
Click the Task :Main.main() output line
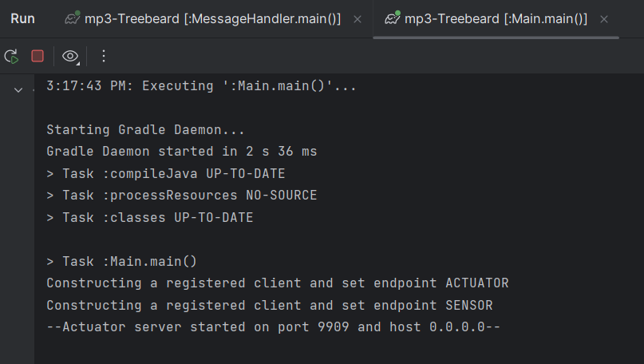pos(121,261)
